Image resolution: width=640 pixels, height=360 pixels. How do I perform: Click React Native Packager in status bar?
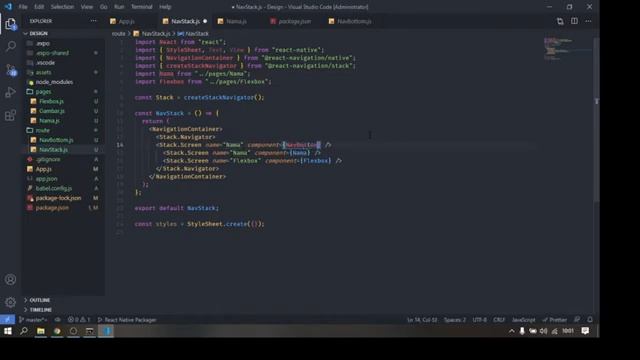pyautogui.click(x=127, y=320)
